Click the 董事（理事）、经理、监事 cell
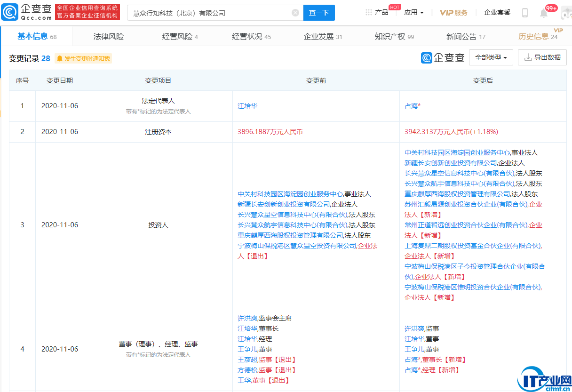Viewport: 572px width, 392px height. point(158,349)
